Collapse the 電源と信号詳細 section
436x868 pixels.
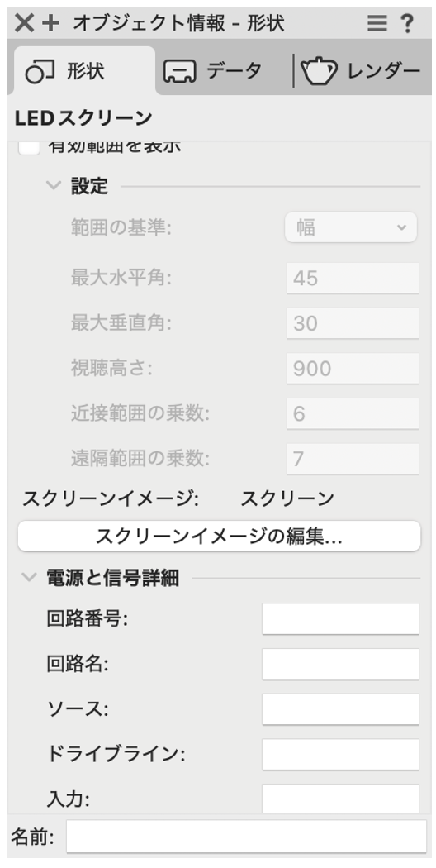coord(29,579)
